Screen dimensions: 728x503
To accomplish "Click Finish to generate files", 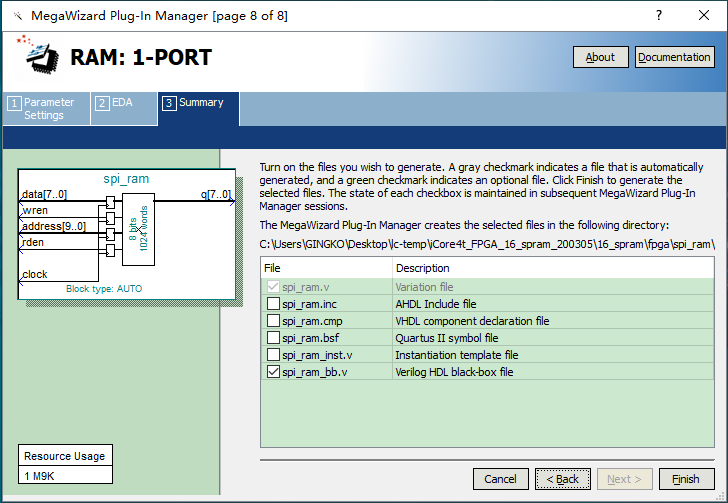I will 685,479.
